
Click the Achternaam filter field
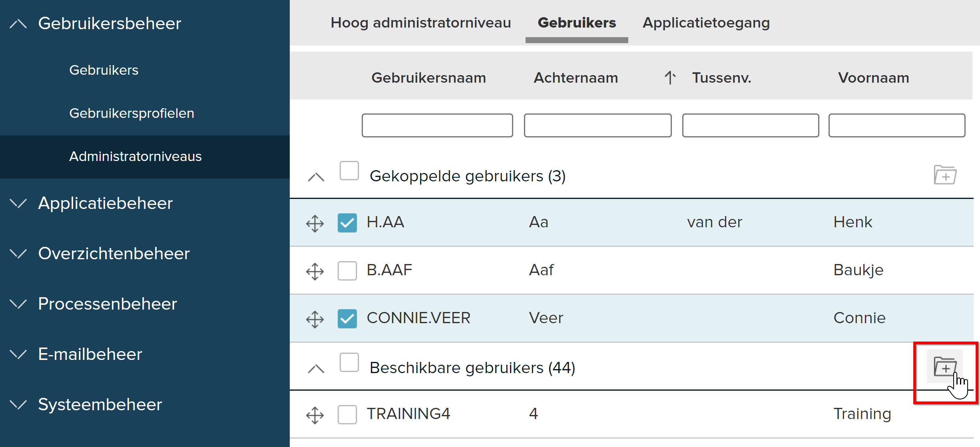point(598,125)
